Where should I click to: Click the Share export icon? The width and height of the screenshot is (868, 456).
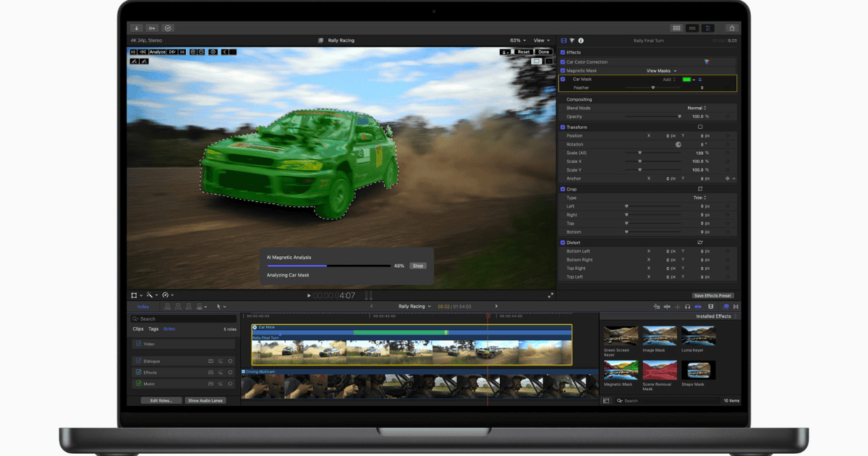tap(731, 28)
